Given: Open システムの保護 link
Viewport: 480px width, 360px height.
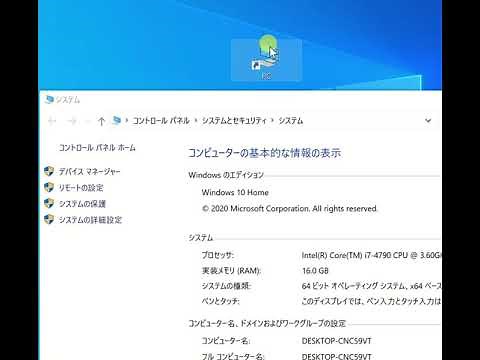Looking at the screenshot, I should [x=82, y=204].
